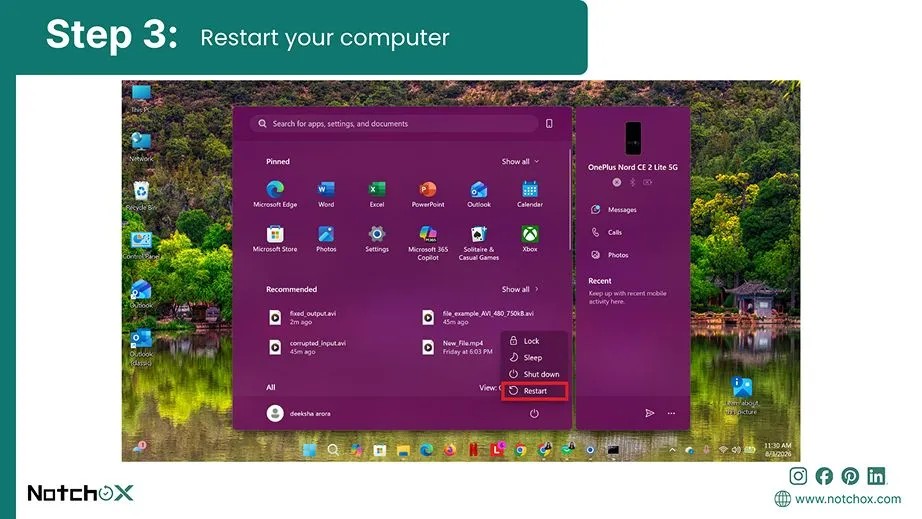Open the three-dot more options in phone panel

[672, 413]
